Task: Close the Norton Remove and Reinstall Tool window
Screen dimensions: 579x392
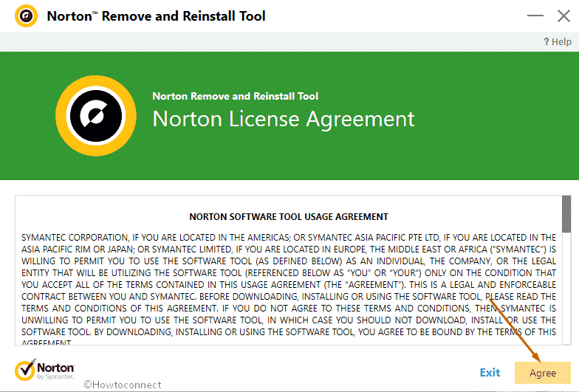Action: [563, 16]
